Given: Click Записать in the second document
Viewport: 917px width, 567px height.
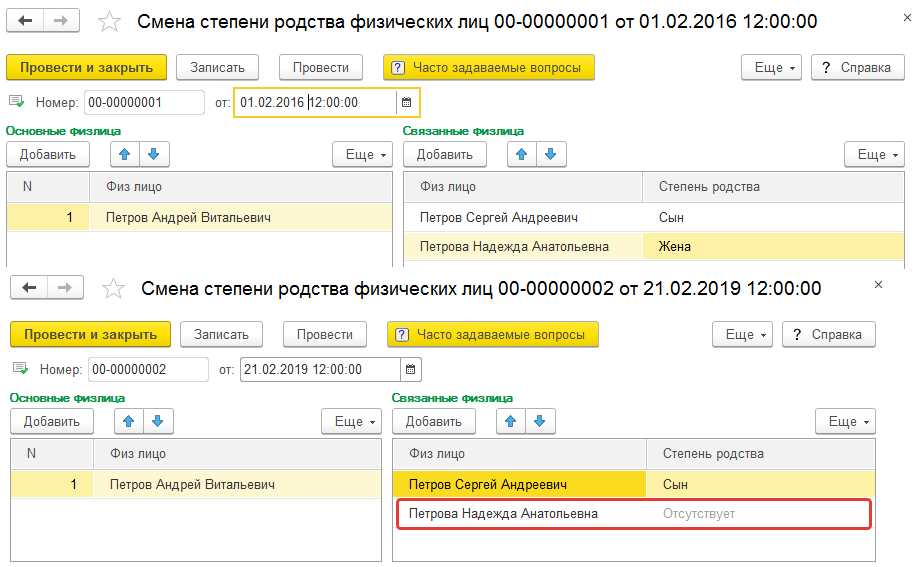Looking at the screenshot, I should (221, 334).
